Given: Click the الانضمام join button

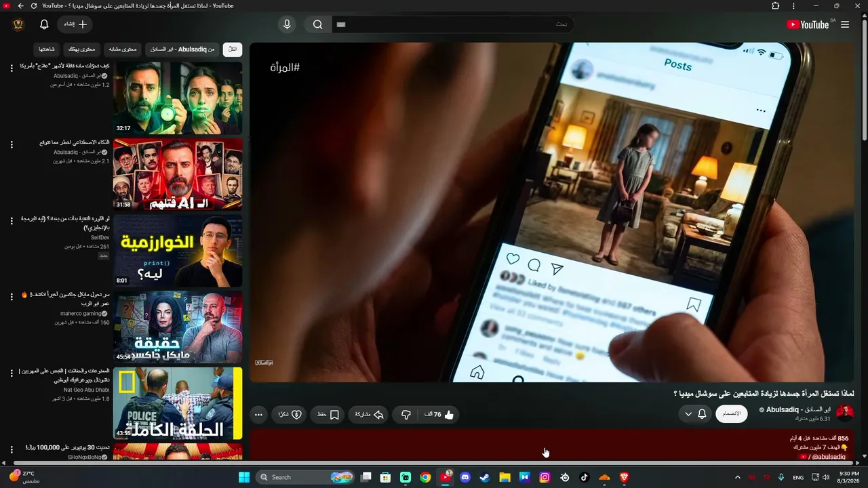Looking at the screenshot, I should [x=732, y=414].
